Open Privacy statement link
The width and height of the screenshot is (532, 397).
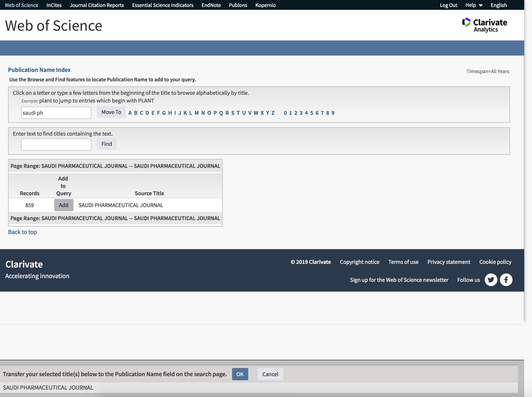pos(449,262)
